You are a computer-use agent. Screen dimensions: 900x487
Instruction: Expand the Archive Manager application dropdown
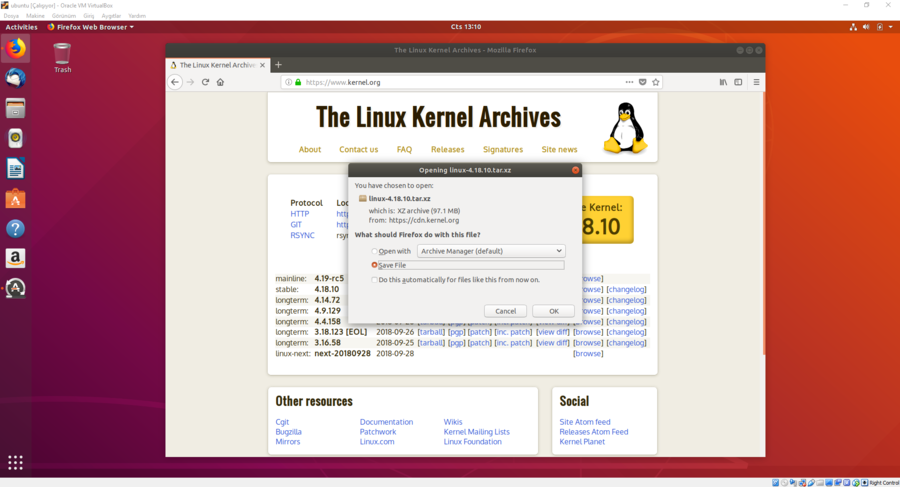[x=490, y=251]
